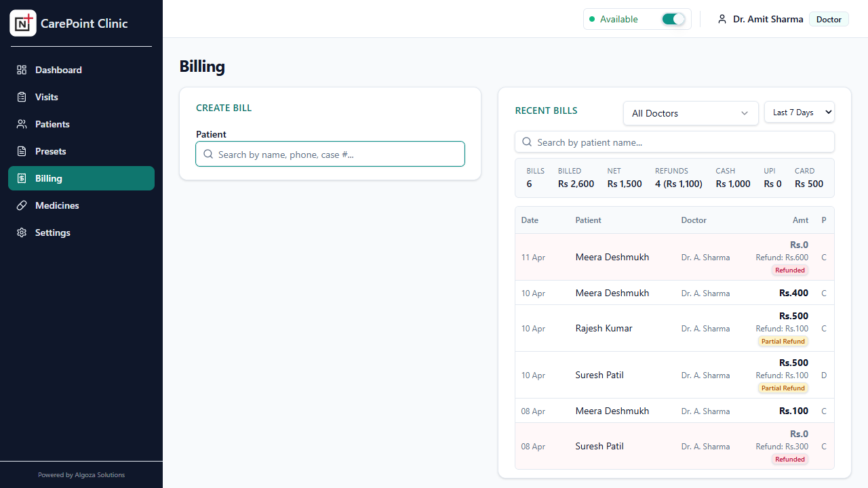The height and width of the screenshot is (488, 868).
Task: Click the Doctor role badge
Action: [829, 19]
